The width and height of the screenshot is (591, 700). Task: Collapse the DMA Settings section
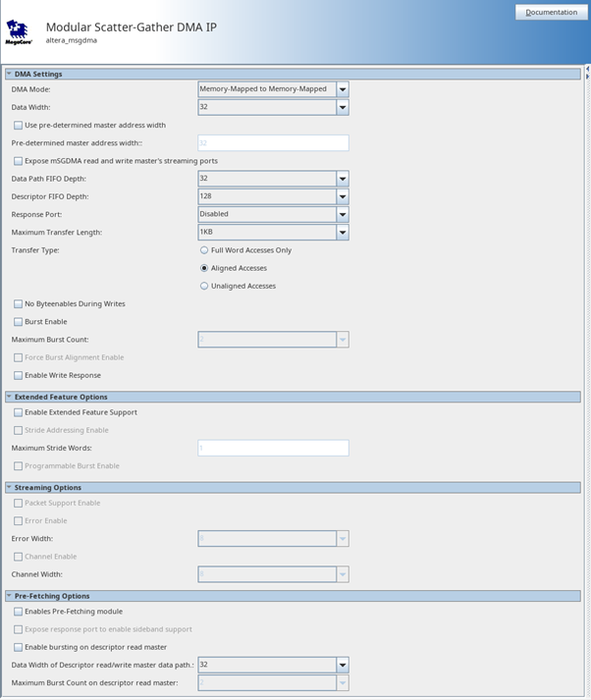[9, 74]
